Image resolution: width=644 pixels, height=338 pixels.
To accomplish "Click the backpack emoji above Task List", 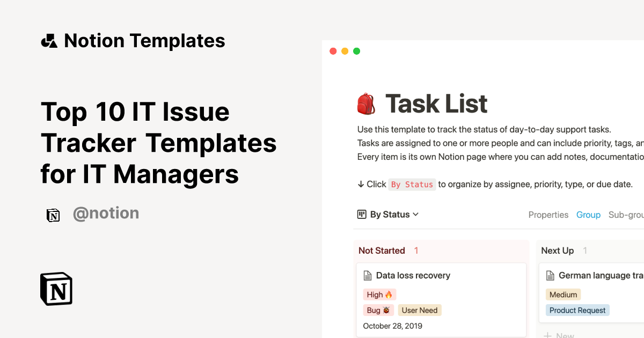I will (367, 103).
